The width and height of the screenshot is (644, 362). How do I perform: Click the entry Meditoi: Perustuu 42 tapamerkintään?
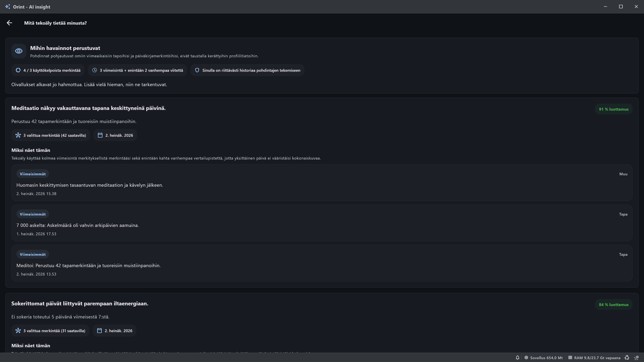[89, 266]
